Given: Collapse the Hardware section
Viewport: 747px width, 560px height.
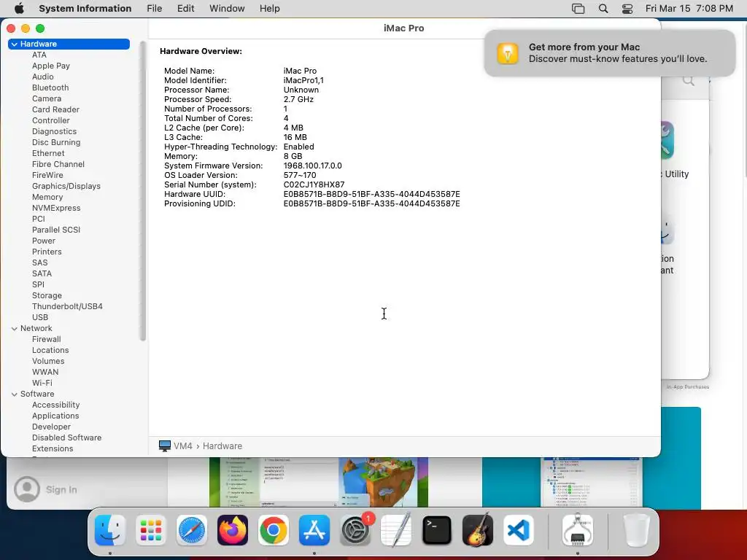Looking at the screenshot, I should (15, 44).
